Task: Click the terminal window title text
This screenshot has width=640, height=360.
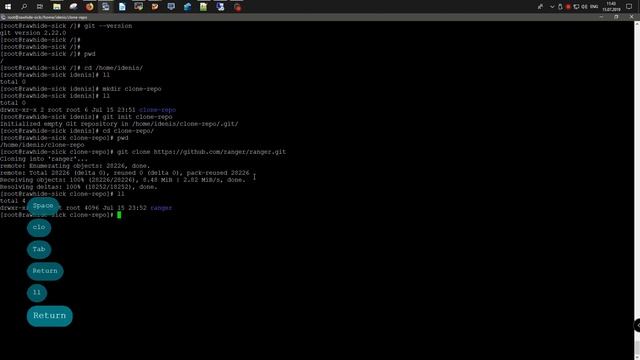Action: (47, 18)
